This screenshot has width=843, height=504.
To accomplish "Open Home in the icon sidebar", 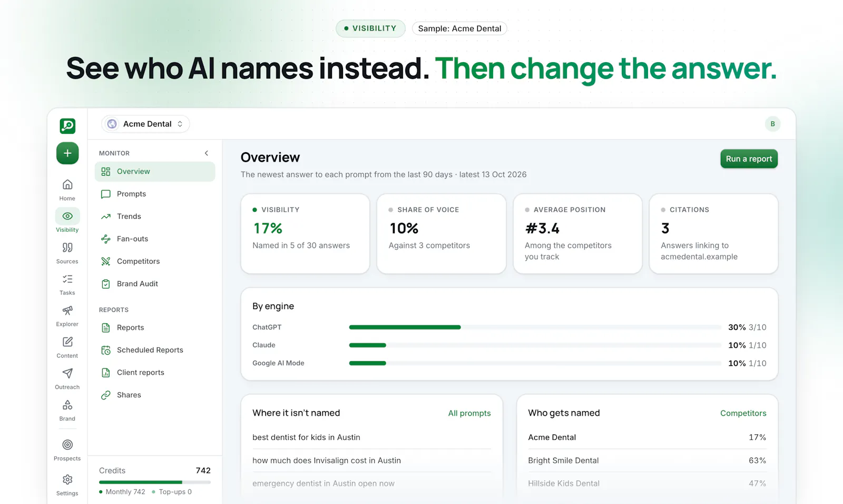I will pos(67,190).
